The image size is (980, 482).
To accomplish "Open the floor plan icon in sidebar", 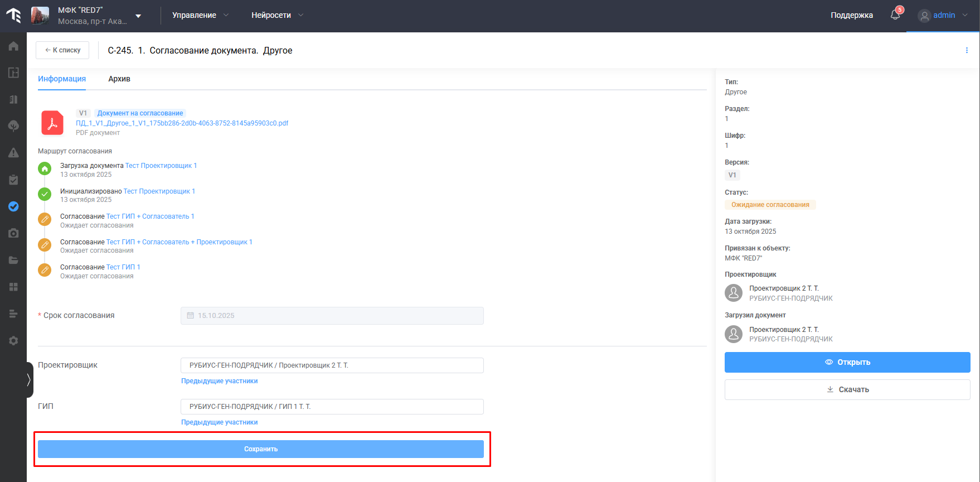I will [x=13, y=73].
